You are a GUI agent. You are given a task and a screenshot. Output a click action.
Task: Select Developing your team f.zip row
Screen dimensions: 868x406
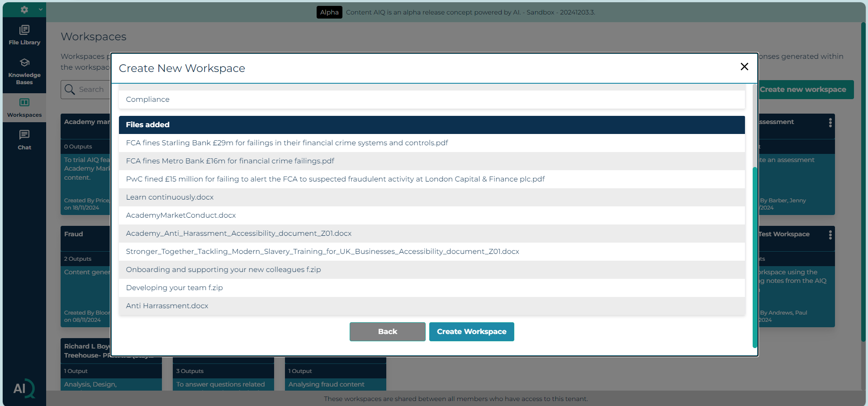point(432,288)
